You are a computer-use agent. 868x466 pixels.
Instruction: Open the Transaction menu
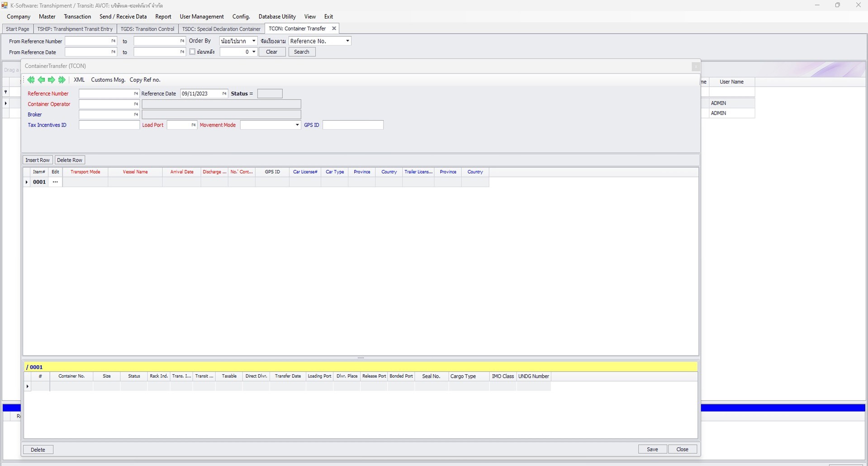(x=77, y=16)
